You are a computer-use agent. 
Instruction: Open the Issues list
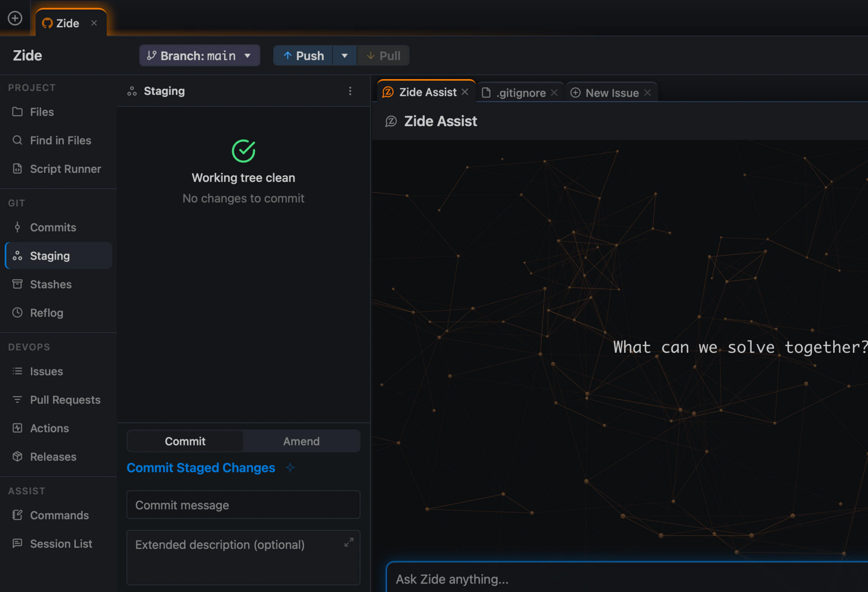coord(58,371)
